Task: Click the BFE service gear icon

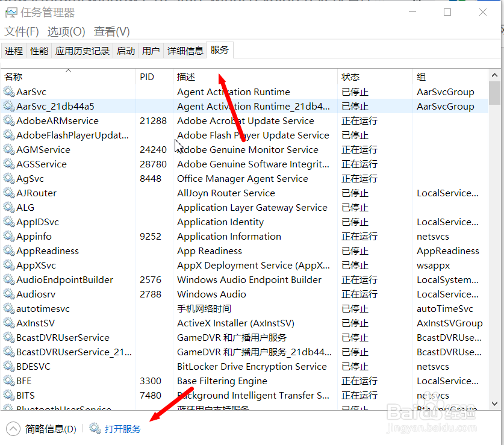Action: point(9,381)
